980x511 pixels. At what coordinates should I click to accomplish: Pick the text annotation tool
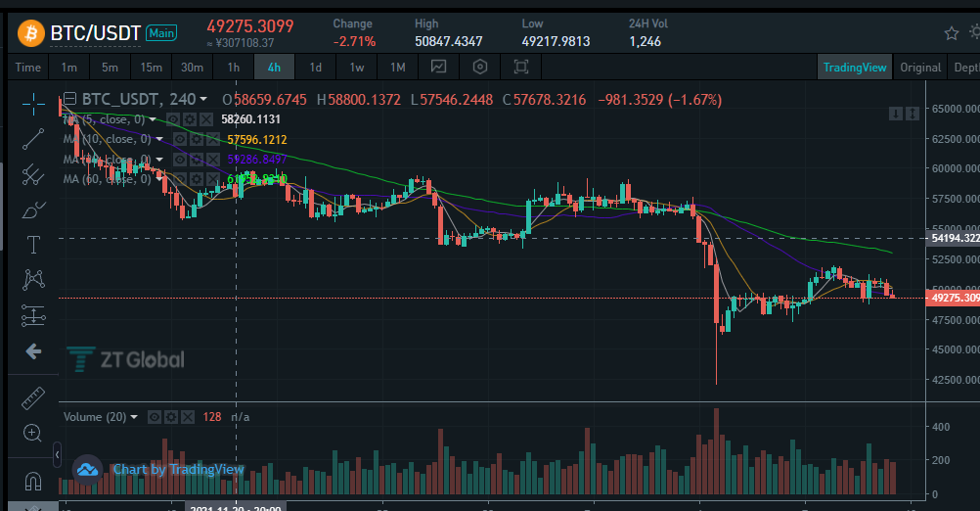pos(33,245)
